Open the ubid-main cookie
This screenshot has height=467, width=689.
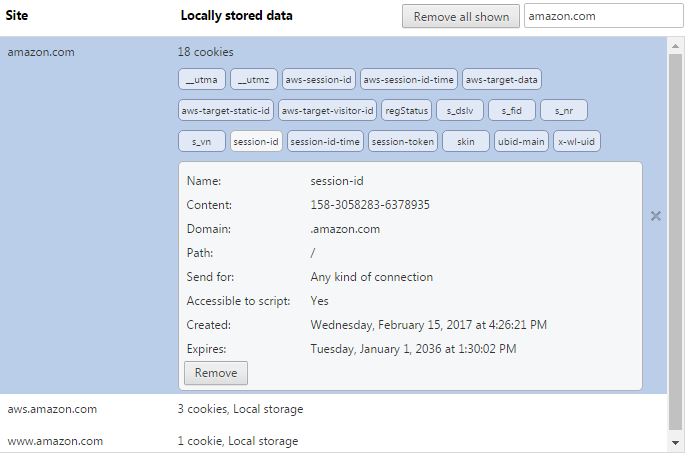click(521, 141)
